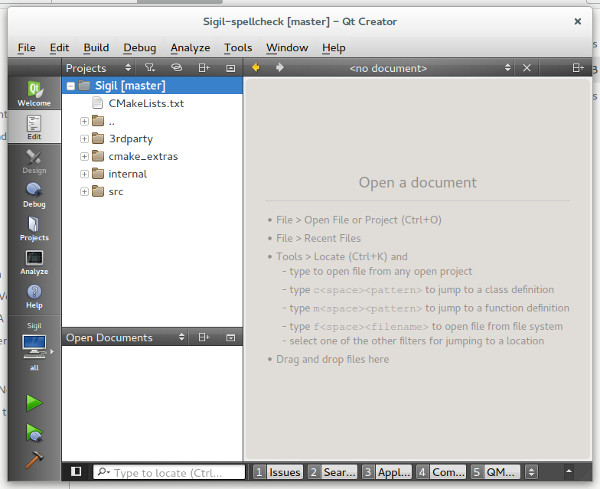Show the Issues output pane
This screenshot has width=600, height=489.
[278, 472]
